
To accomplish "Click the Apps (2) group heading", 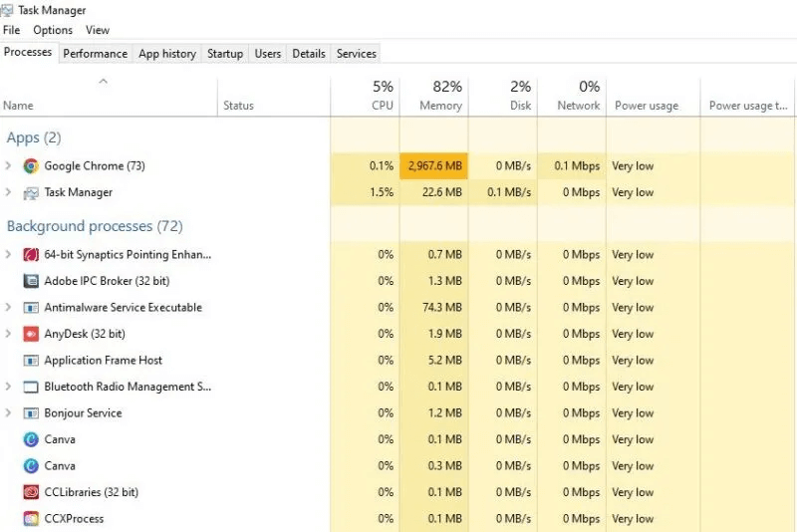I will (34, 137).
